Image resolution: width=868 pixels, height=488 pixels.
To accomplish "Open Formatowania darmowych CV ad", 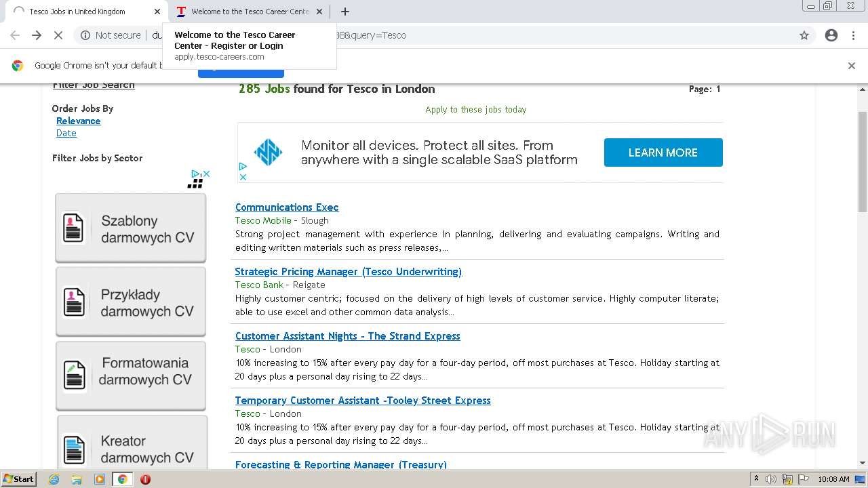I will [130, 376].
